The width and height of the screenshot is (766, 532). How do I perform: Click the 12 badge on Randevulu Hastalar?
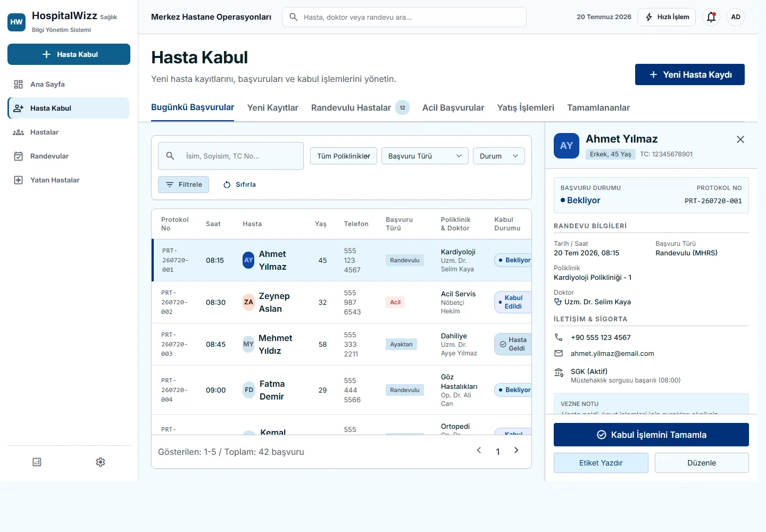(x=403, y=107)
